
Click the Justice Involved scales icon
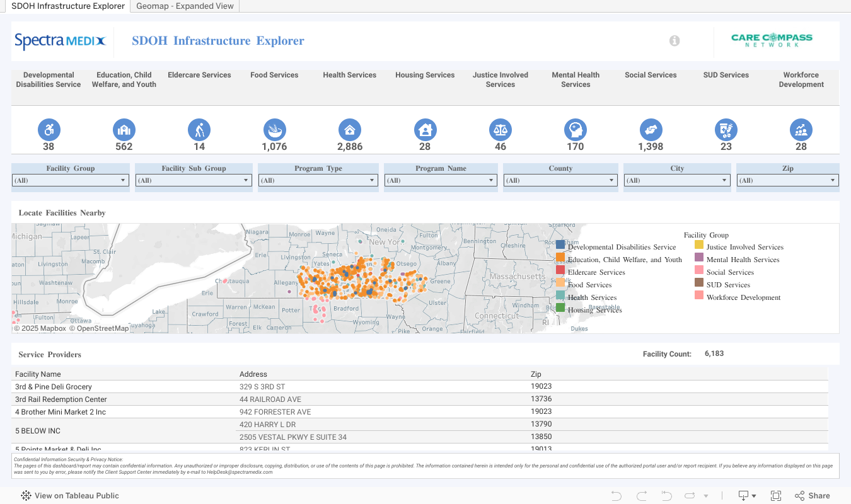click(501, 130)
